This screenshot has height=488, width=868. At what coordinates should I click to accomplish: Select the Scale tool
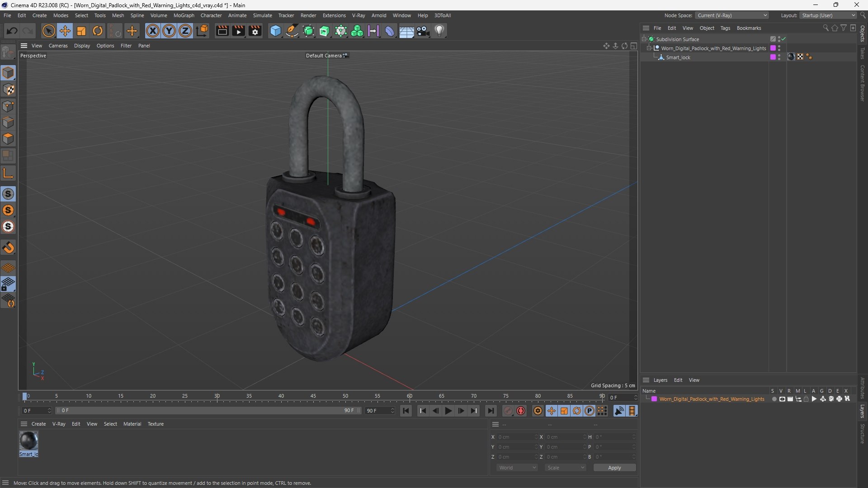click(x=81, y=31)
